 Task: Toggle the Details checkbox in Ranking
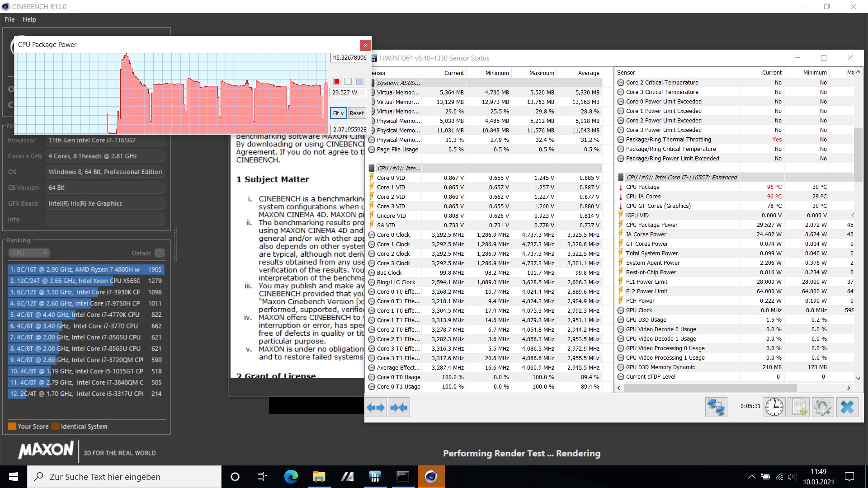(x=160, y=253)
